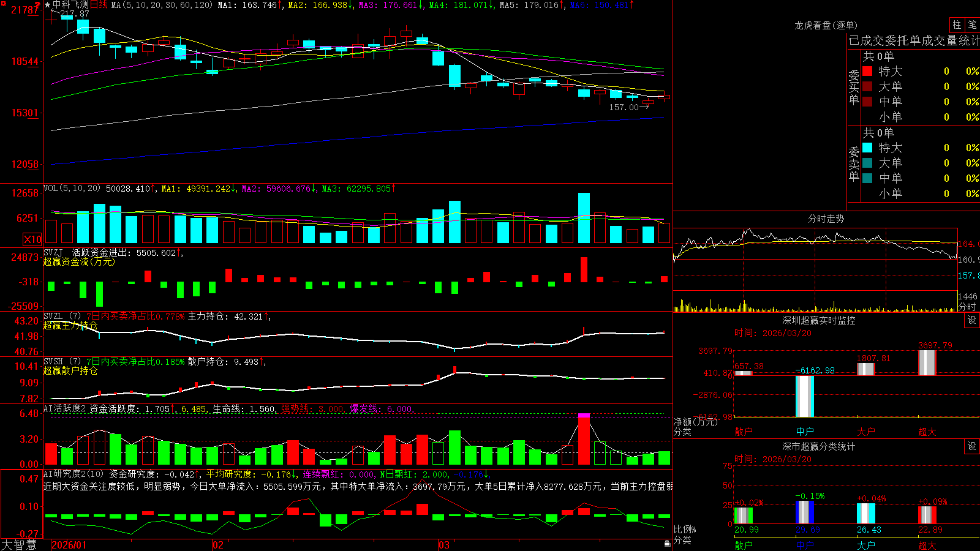Viewport: 980px width, 551px height.
Task: Click the 超赢散户持仓 label
Action: 70,371
